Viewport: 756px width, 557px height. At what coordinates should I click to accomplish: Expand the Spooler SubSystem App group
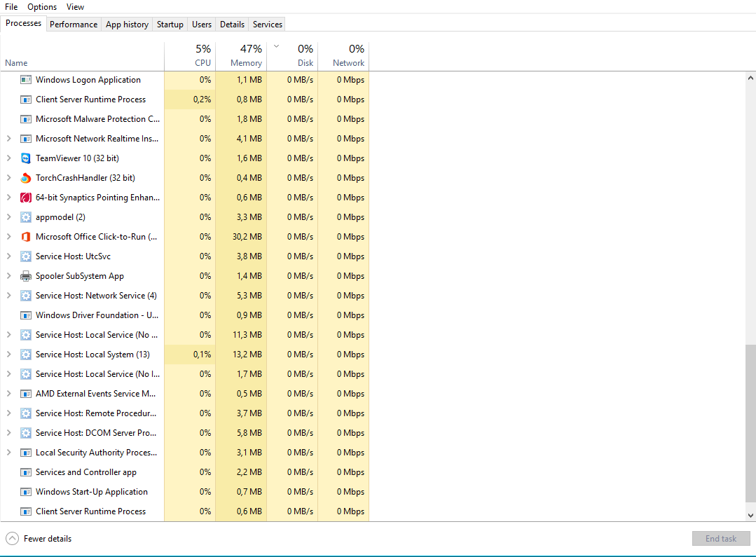[x=8, y=276]
